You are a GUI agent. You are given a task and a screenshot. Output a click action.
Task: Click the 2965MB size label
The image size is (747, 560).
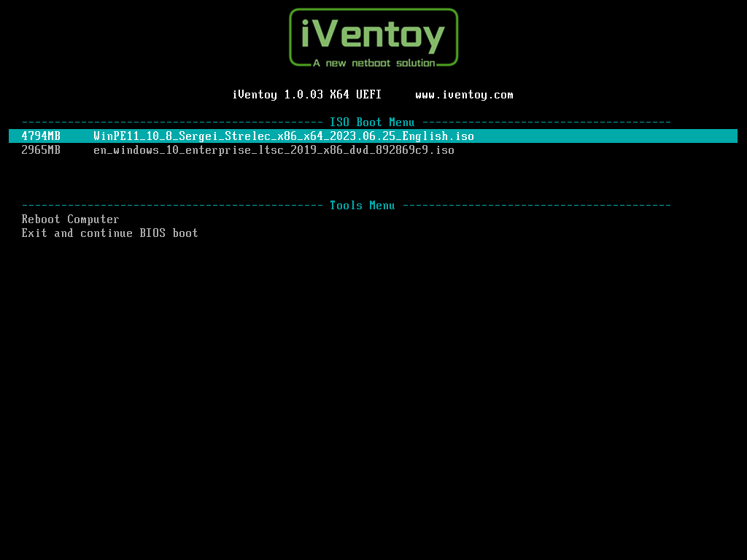pyautogui.click(x=41, y=150)
